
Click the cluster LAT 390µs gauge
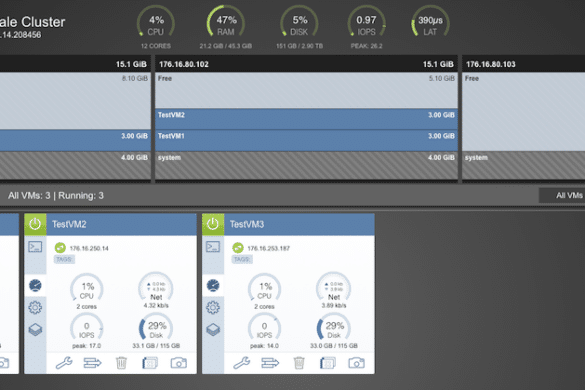pos(430,22)
